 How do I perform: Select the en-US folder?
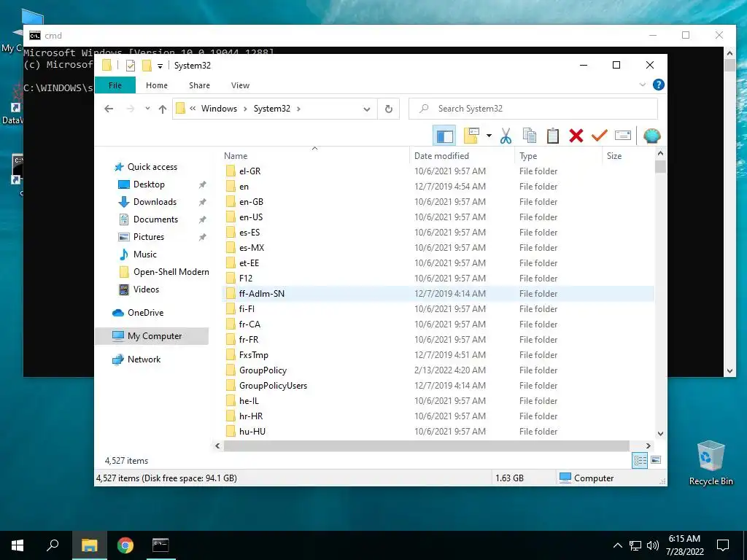click(251, 217)
